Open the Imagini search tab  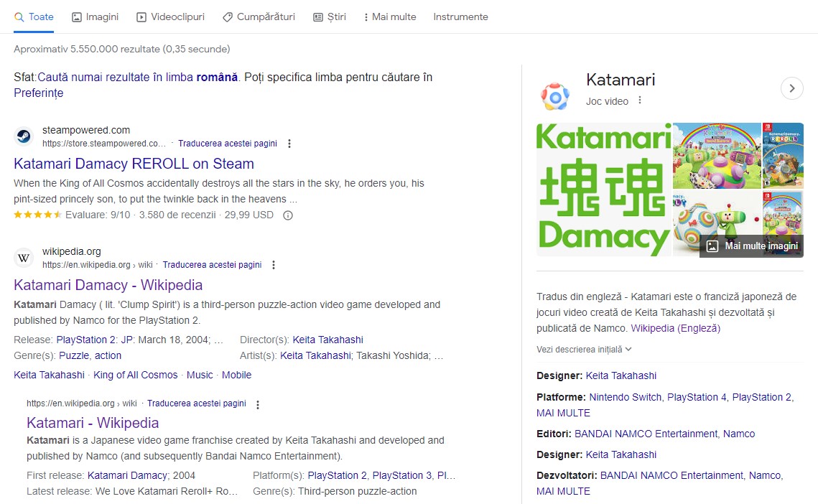coord(95,17)
